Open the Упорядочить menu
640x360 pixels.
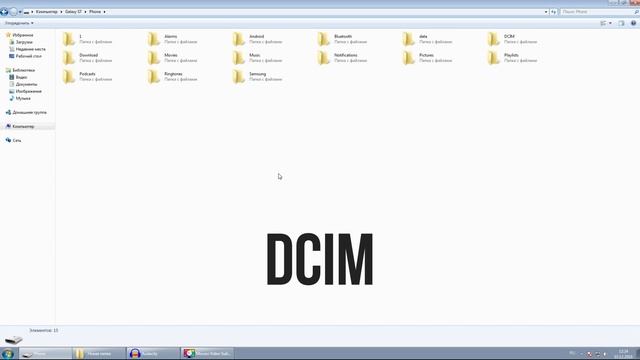pos(19,23)
